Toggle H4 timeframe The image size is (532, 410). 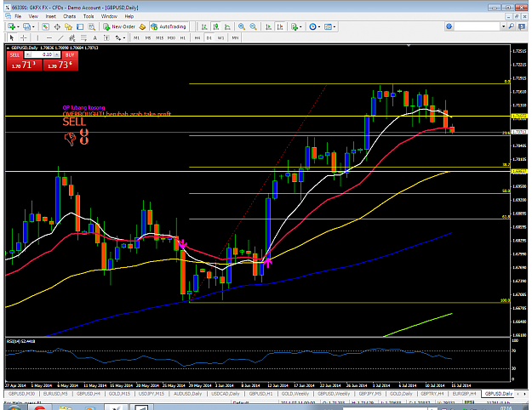[197, 38]
